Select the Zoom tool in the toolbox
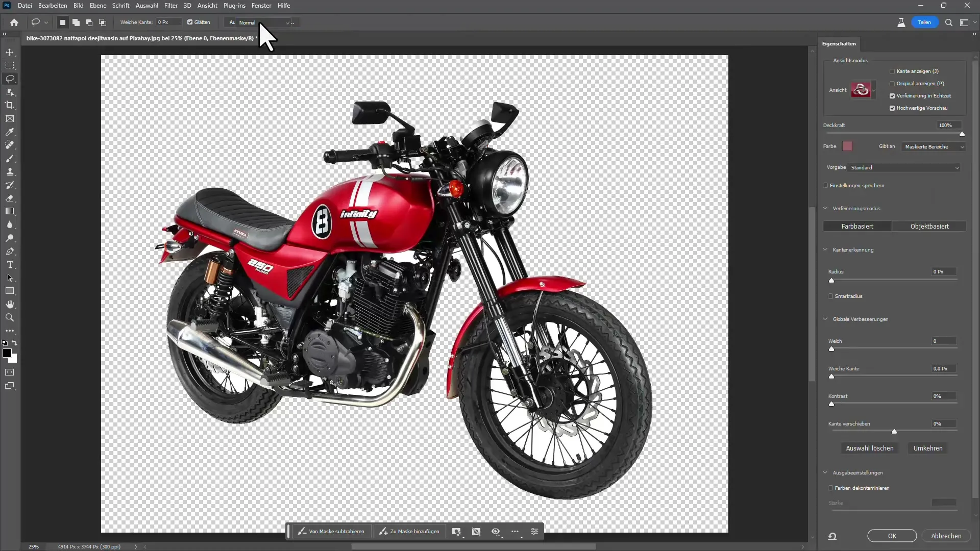Viewport: 980px width, 551px height. point(10,317)
